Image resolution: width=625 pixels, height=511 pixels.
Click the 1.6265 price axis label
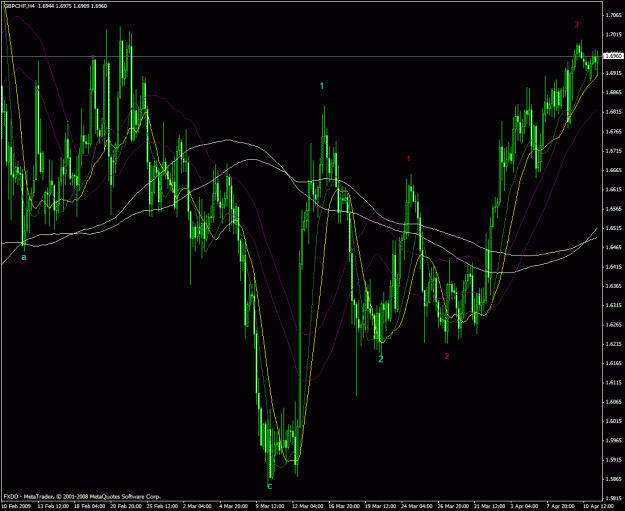coord(613,324)
